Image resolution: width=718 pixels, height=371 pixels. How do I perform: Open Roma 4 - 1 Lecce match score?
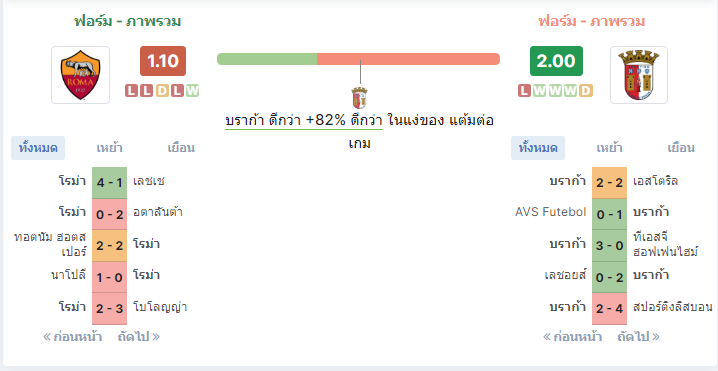[109, 182]
